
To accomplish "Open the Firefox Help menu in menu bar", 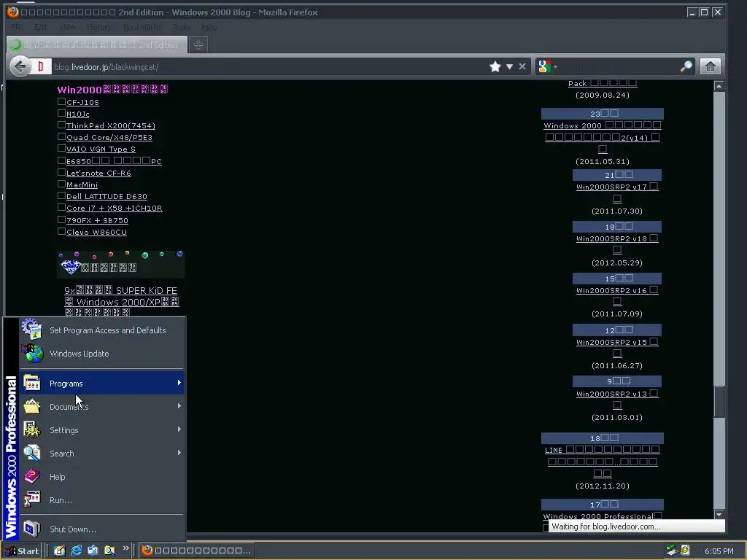I will (x=209, y=27).
